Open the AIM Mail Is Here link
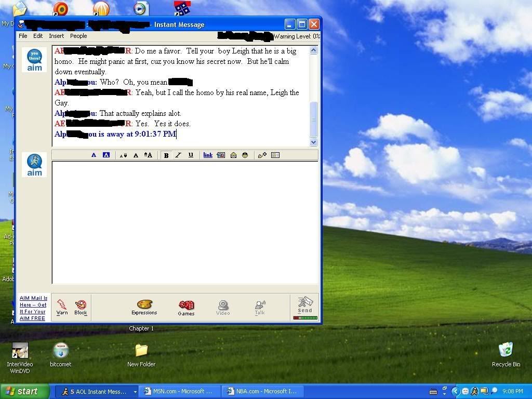This screenshot has height=399, width=532. tap(33, 308)
